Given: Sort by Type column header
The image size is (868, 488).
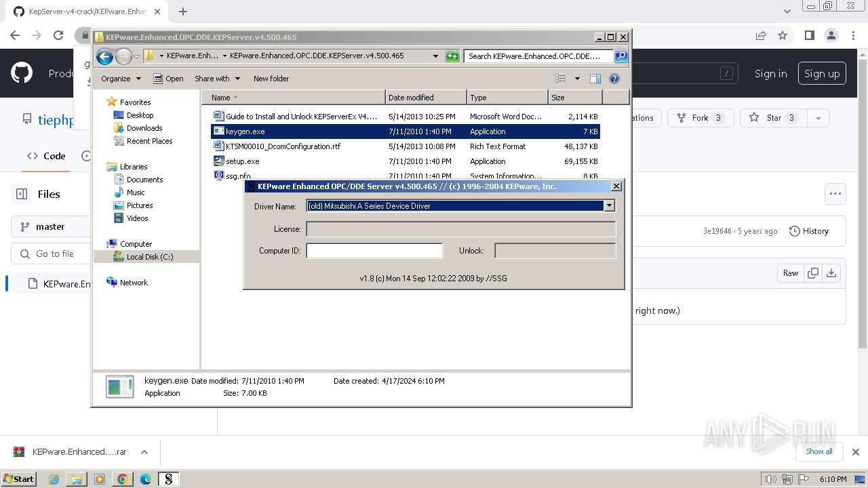Looking at the screenshot, I should pyautogui.click(x=507, y=98).
